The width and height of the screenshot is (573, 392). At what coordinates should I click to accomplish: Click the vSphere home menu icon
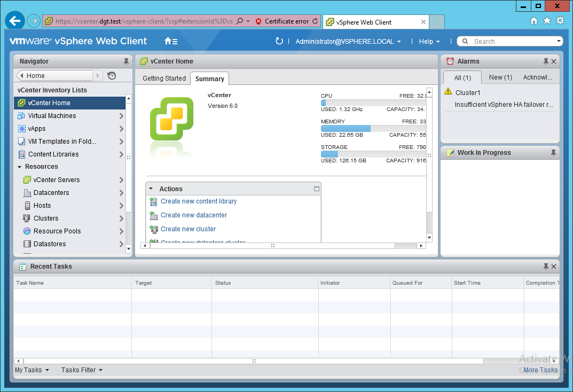171,41
